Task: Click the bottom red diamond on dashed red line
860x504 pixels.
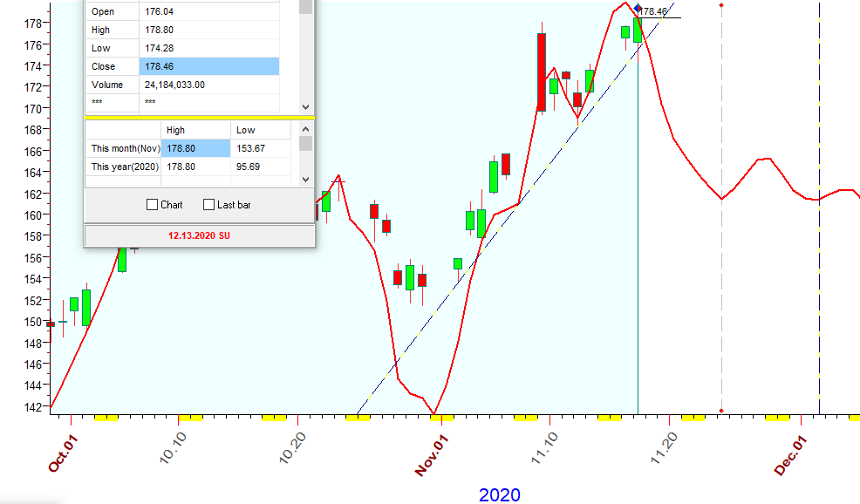Action: coord(721,411)
